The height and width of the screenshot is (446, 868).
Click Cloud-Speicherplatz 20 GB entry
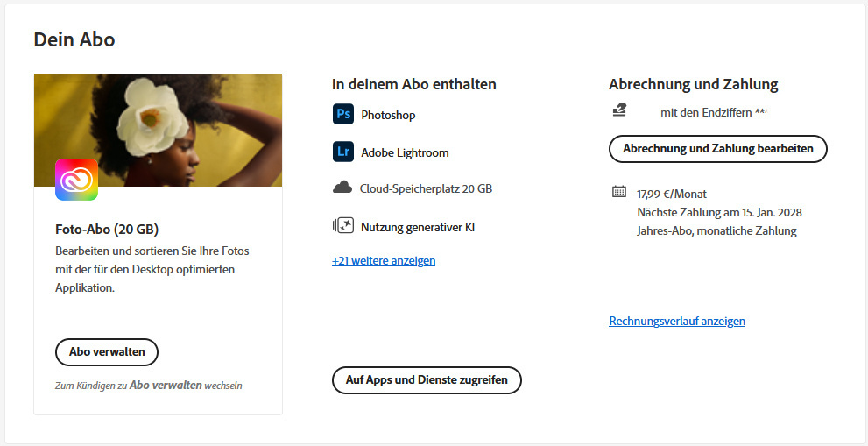(419, 188)
